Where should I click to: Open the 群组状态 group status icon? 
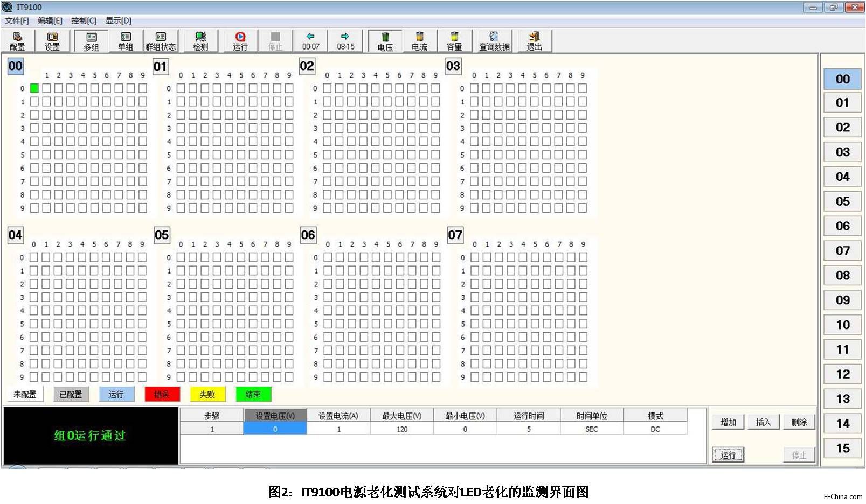[x=161, y=41]
